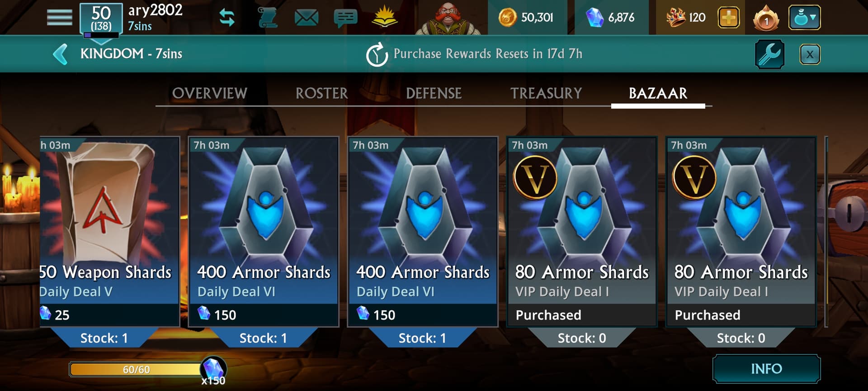Tap the x150 gem reward icon

point(213,369)
